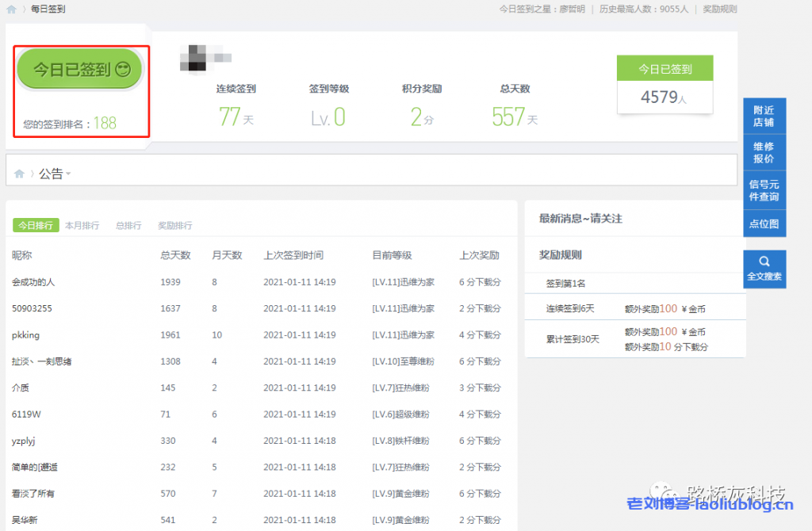Click nickname pkking in ranking table
The width and height of the screenshot is (812, 531).
click(25, 335)
